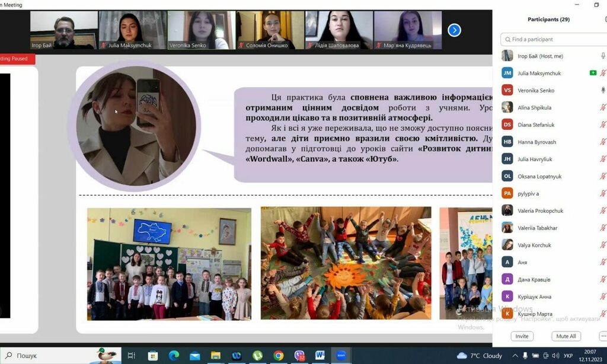
Task: Click the Find a participant search field
Action: pyautogui.click(x=554, y=39)
